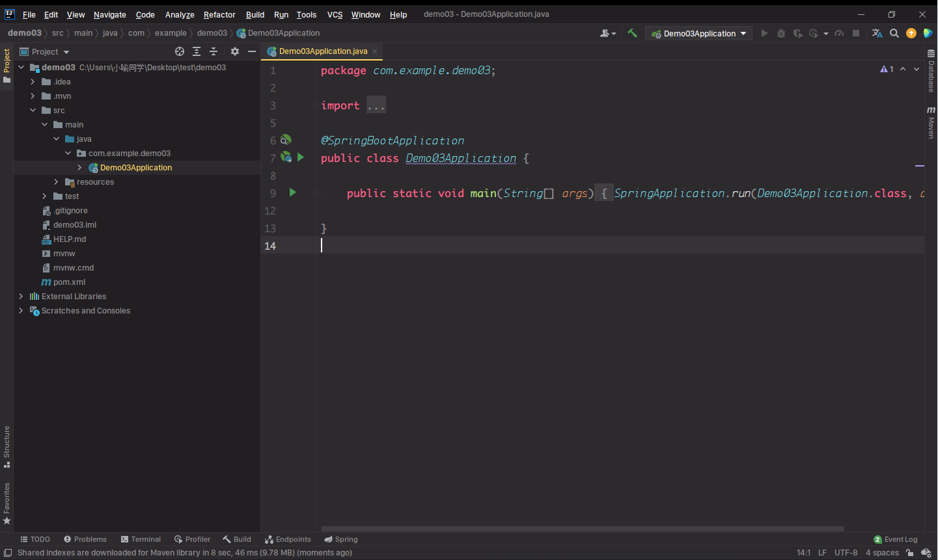Click the Build Project hammer icon
The height and width of the screenshot is (560, 938).
point(632,33)
